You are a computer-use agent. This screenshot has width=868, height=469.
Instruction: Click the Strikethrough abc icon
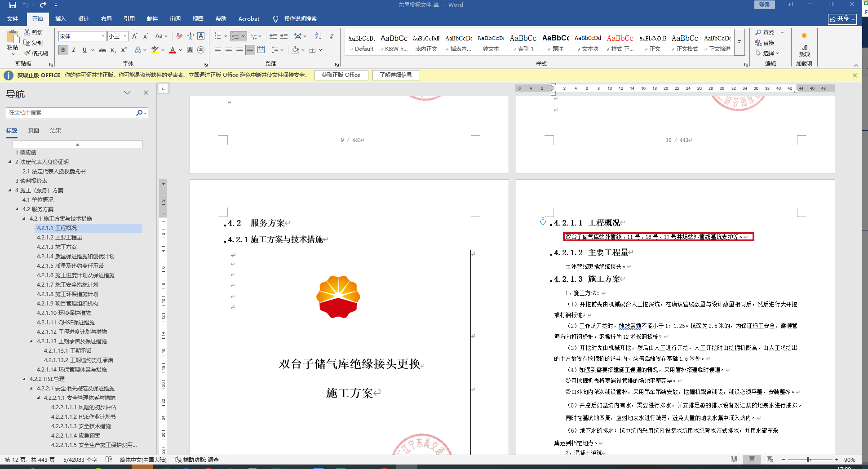(102, 50)
